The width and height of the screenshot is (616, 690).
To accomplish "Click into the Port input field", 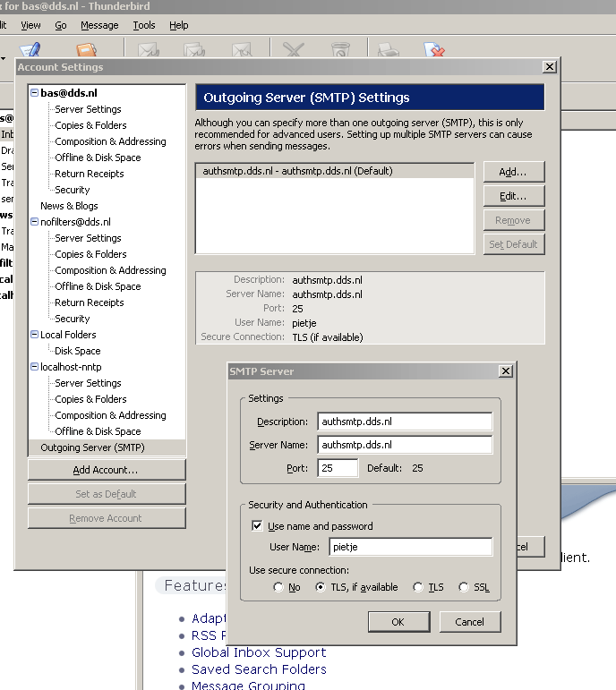I will pos(338,468).
